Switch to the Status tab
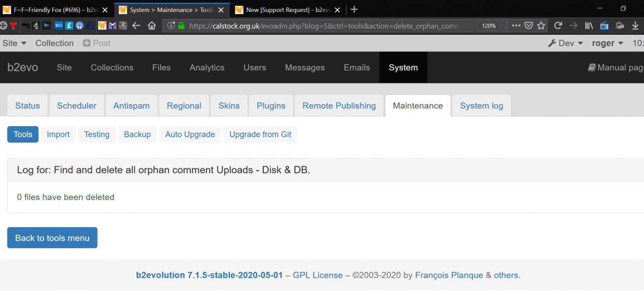 pyautogui.click(x=27, y=106)
